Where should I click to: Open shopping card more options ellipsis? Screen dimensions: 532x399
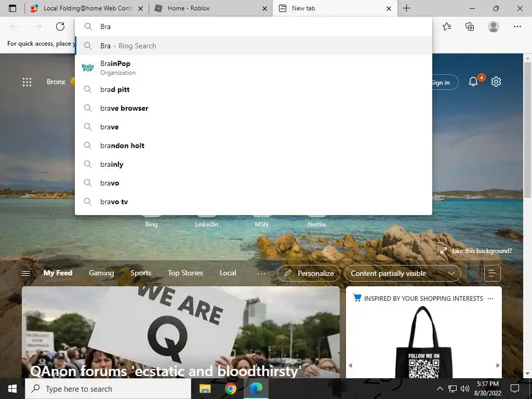[x=490, y=299]
